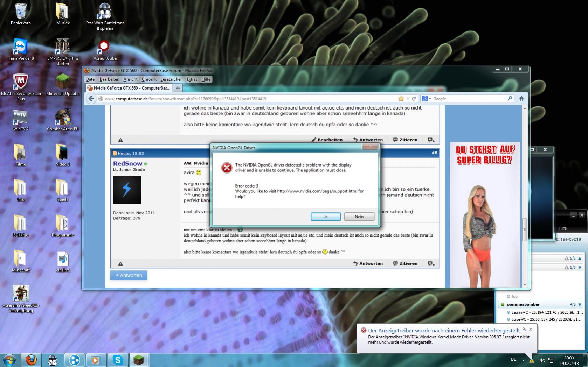Select the Spiele folder
This screenshot has height=367, width=588.
tap(63, 191)
